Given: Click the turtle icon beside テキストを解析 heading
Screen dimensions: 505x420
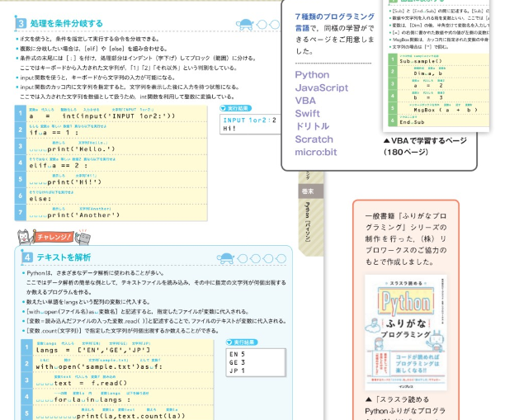Looking at the screenshot, I should pos(225,258).
